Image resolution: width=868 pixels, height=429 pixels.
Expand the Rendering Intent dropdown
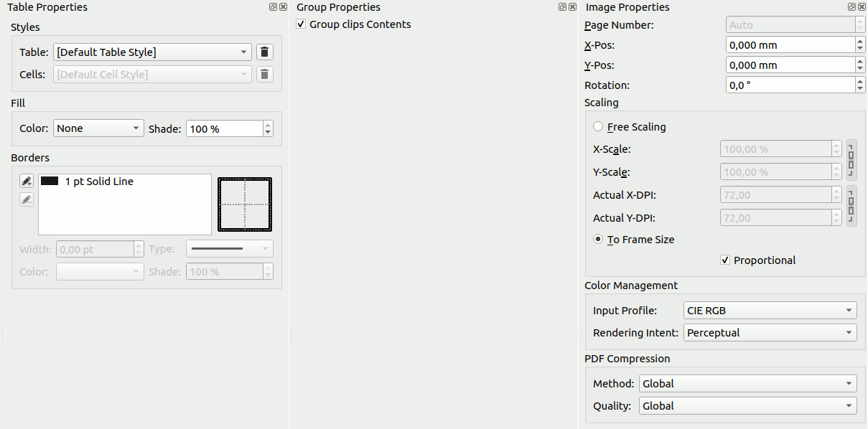(x=770, y=333)
